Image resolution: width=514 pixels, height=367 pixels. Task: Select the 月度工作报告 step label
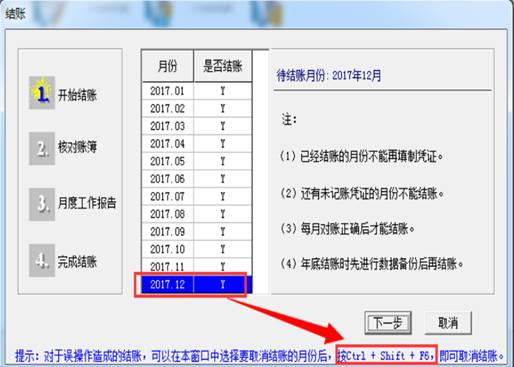point(87,203)
